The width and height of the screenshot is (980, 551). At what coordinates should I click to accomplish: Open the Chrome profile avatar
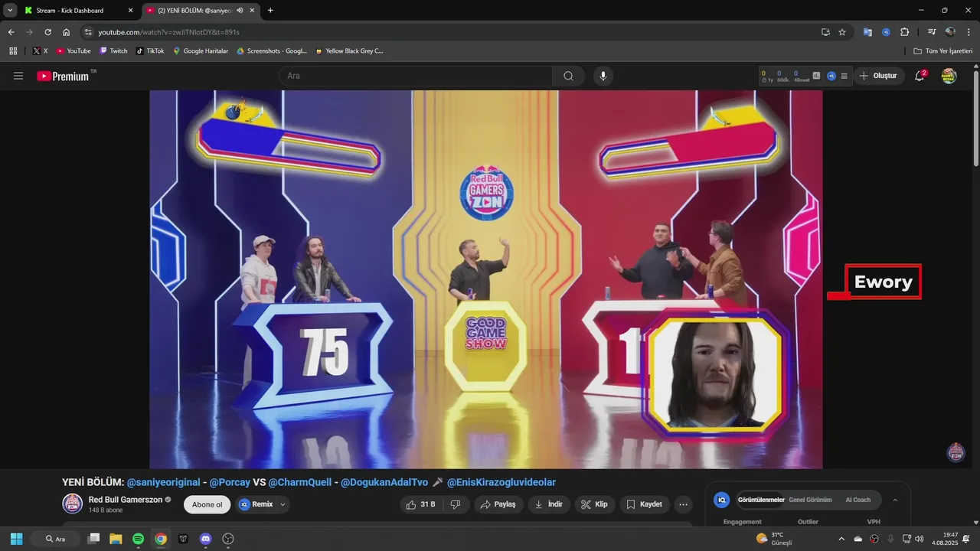click(950, 32)
